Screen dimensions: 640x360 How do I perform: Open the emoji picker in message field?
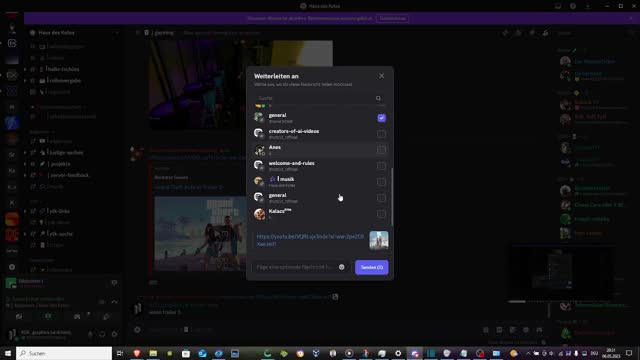pyautogui.click(x=342, y=267)
